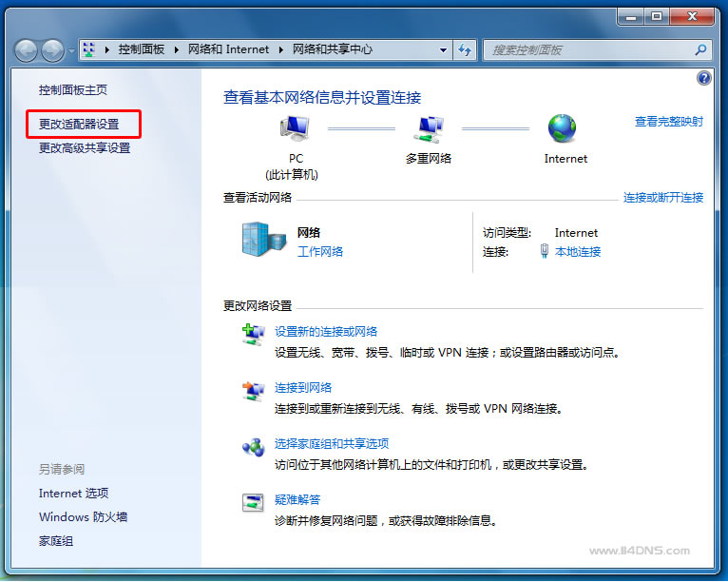Open the 疑难解答 link
728x582 pixels.
click(x=297, y=499)
